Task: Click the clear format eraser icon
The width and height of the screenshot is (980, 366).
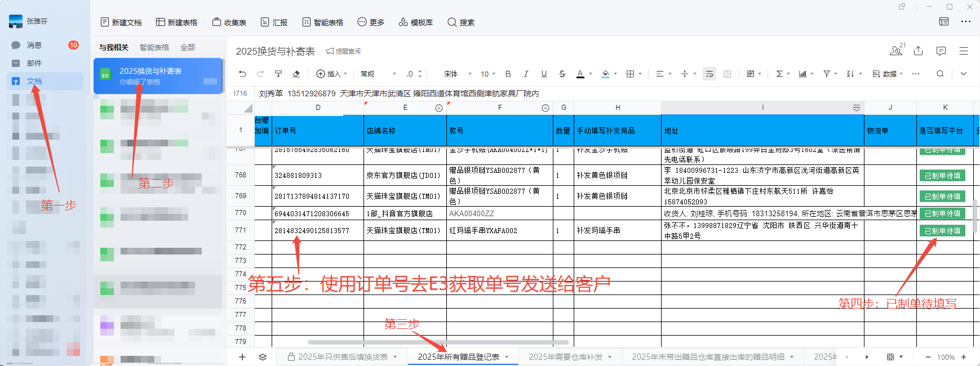Action: pos(296,74)
